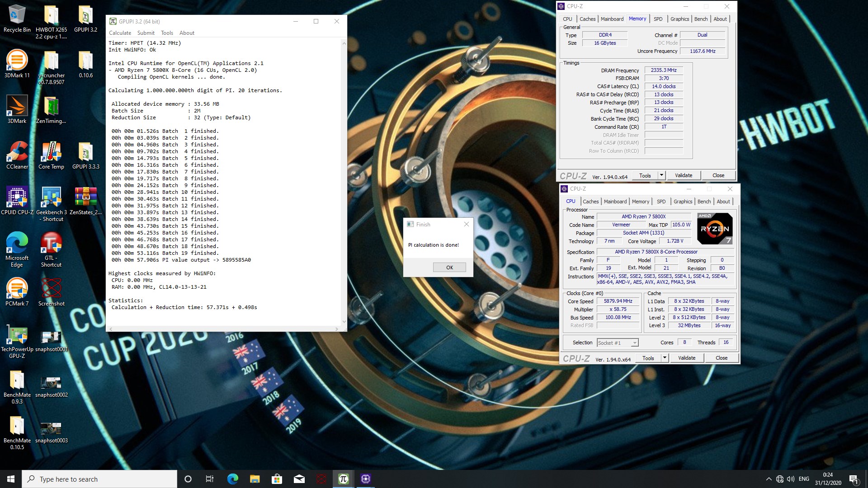Open the About menu in GPUPI
This screenshot has width=868, height=488.
pyautogui.click(x=187, y=33)
